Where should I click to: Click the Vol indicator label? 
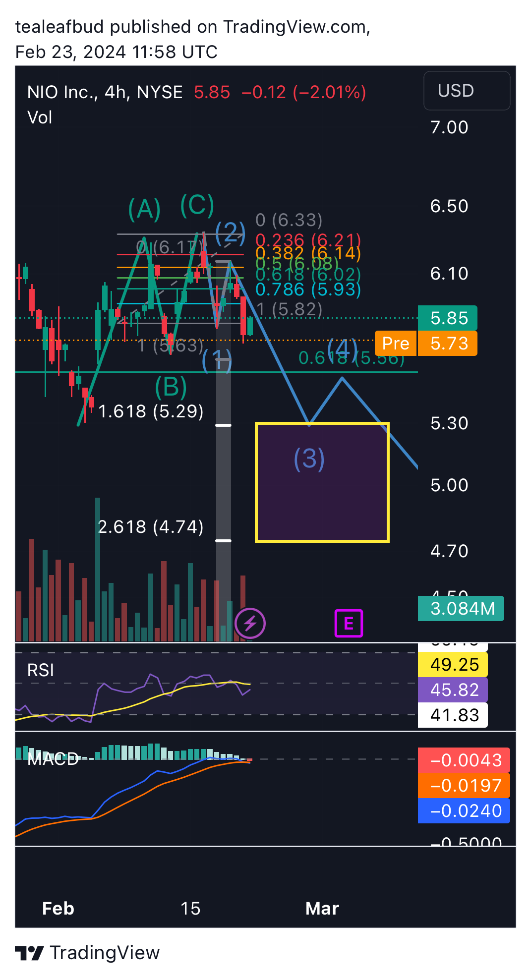click(x=40, y=117)
